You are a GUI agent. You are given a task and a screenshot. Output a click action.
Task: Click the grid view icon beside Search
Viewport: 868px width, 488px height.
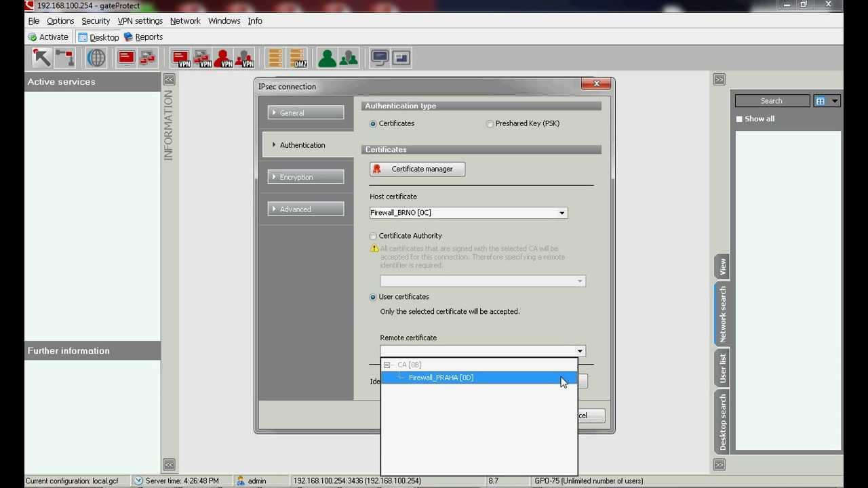[821, 101]
